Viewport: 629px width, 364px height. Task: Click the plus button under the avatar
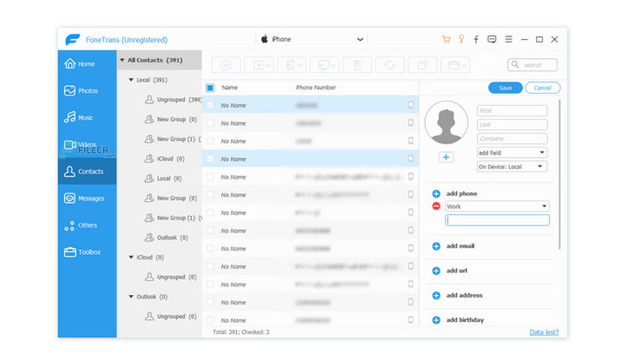click(445, 157)
